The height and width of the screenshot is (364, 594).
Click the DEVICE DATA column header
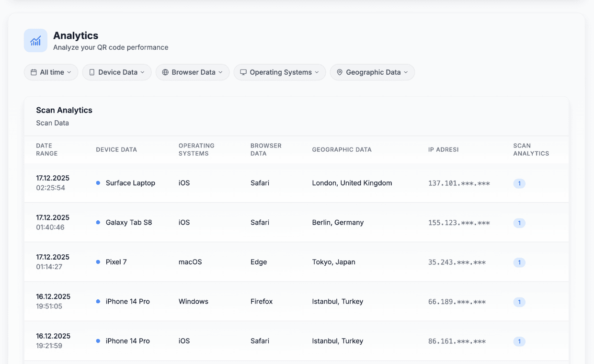(116, 149)
